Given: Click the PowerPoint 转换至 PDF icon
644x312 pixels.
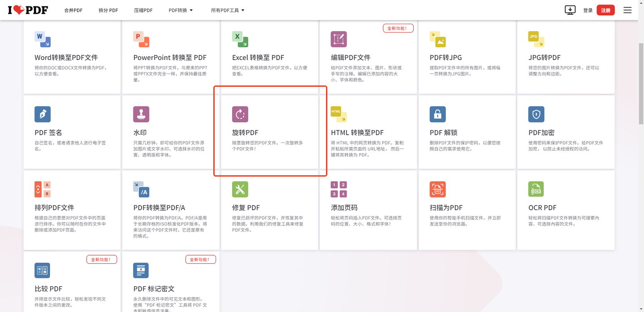Looking at the screenshot, I should (141, 39).
